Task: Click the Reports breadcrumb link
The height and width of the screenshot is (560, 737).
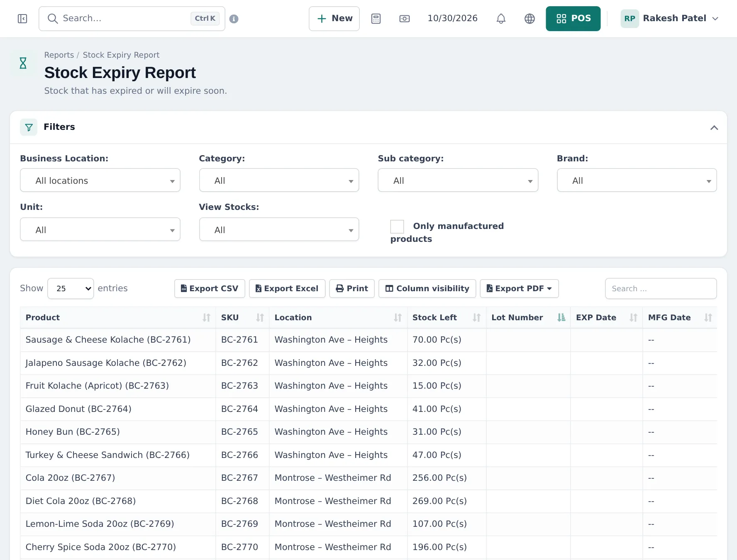Action: point(59,55)
